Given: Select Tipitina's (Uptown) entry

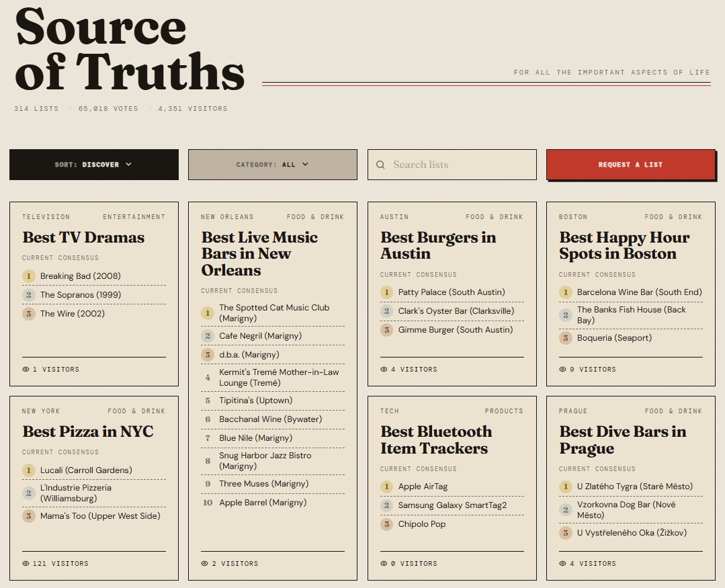Looking at the screenshot, I should pos(273,401).
